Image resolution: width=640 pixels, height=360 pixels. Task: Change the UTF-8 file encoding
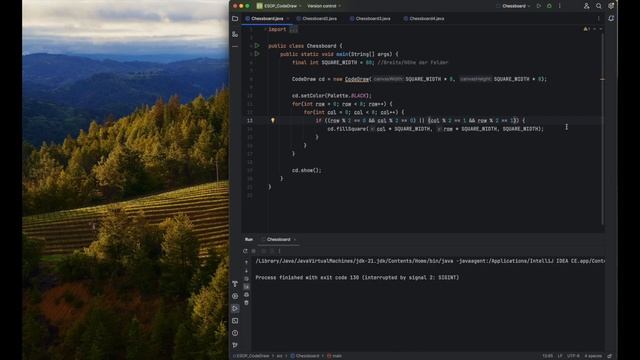(573, 356)
